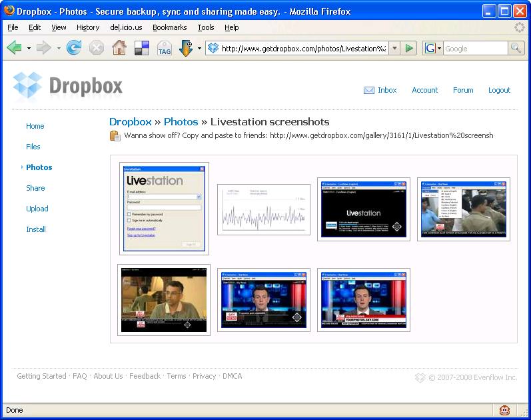
Task: Click the Google search input field
Action: [x=476, y=49]
